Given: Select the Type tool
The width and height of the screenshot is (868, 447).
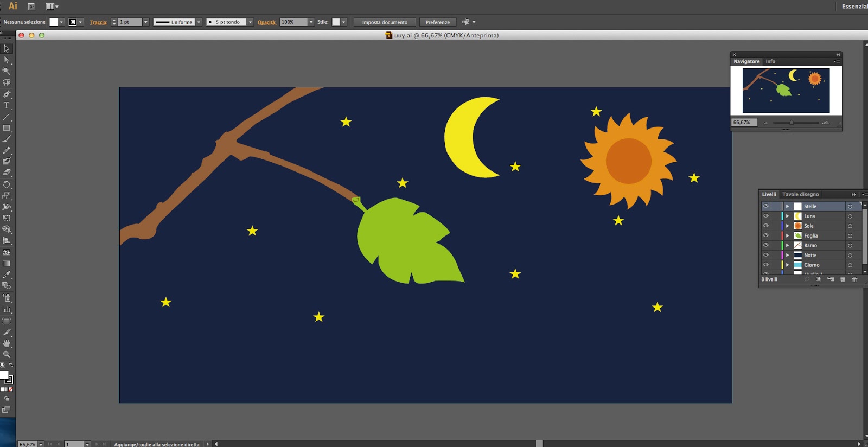Looking at the screenshot, I should 7,106.
